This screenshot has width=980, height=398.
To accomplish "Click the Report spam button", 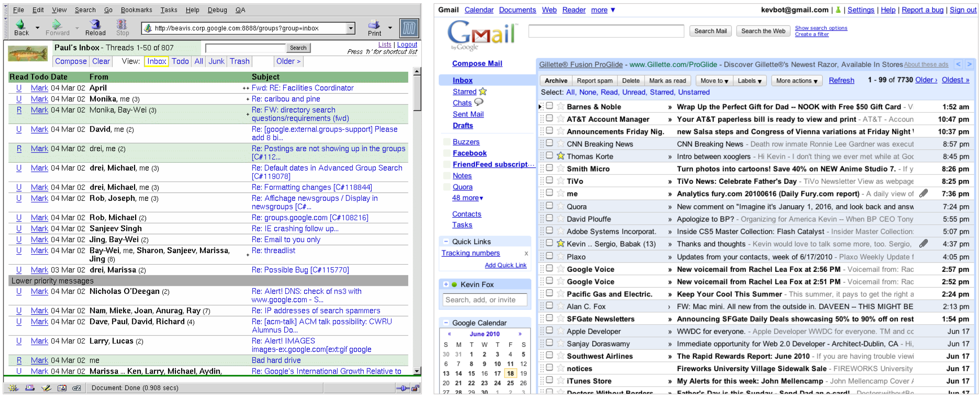I will click(594, 81).
